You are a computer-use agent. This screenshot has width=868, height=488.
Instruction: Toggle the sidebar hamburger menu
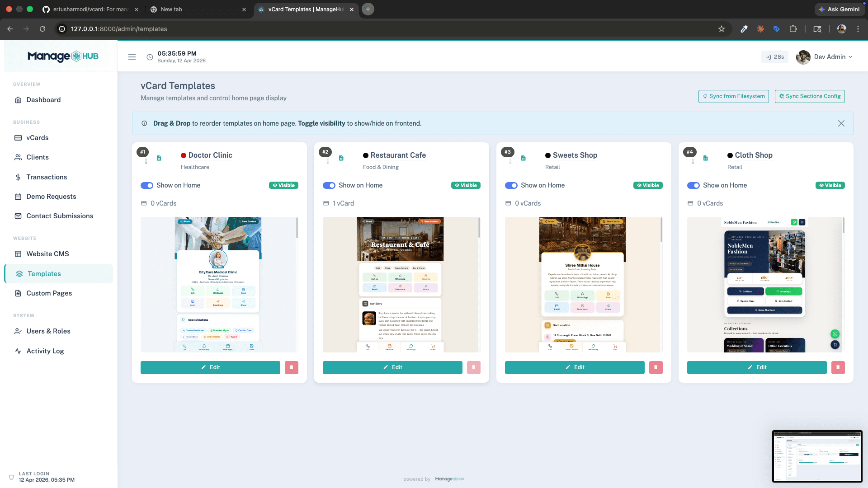(x=132, y=57)
